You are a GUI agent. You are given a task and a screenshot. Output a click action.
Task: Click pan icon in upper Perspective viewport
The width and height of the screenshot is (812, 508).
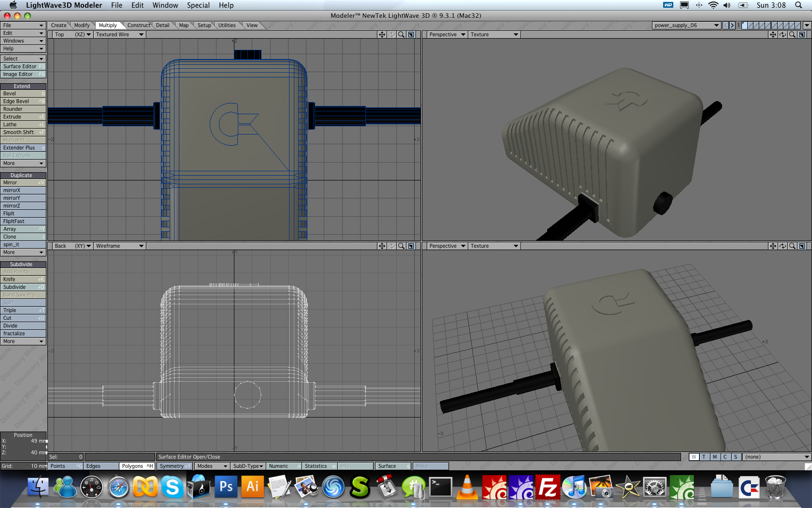coord(773,35)
